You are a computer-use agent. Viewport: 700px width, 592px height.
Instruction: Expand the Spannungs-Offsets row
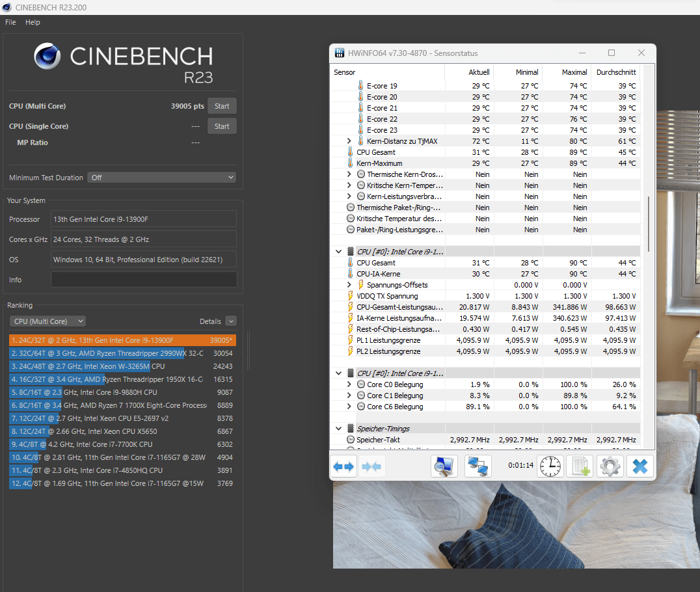[x=349, y=284]
